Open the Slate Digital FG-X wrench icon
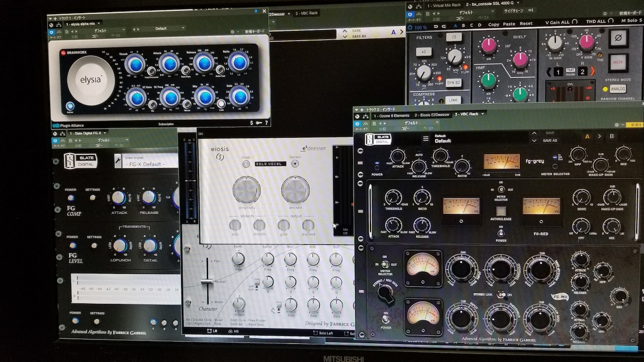 (x=118, y=160)
